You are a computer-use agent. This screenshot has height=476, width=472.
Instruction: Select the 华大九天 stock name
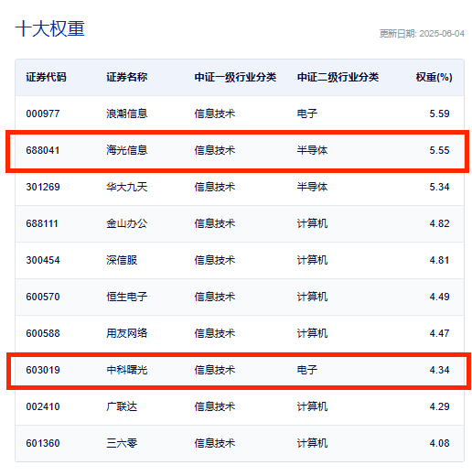[127, 187]
